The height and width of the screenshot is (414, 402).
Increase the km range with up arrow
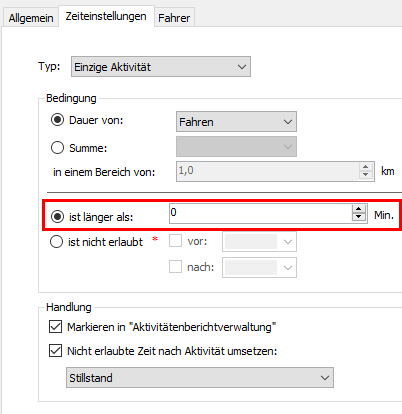click(366, 167)
